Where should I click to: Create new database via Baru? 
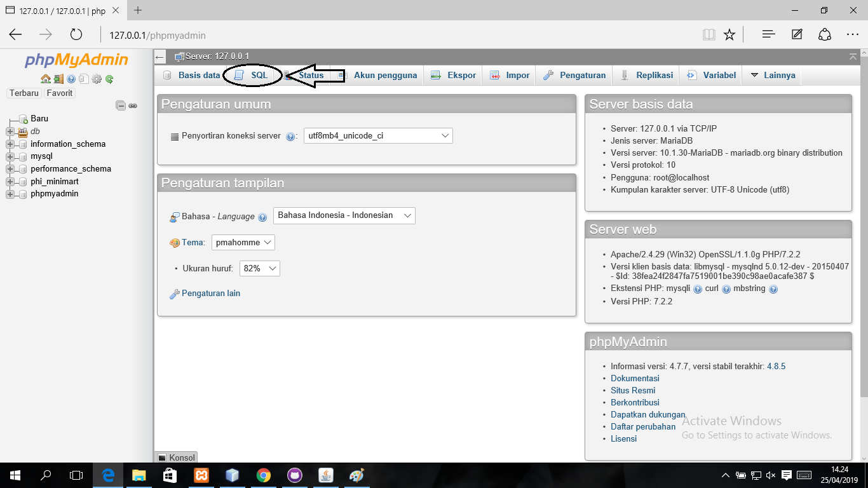pos(39,119)
